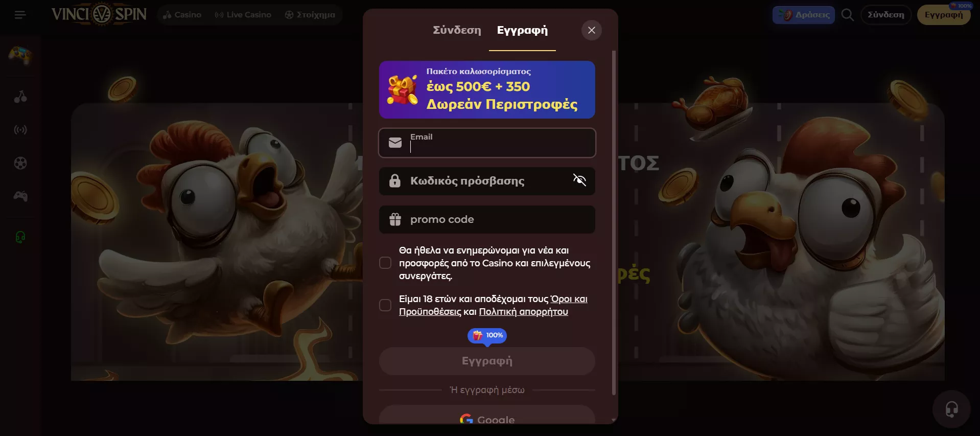980x436 pixels.
Task: Open the green headset support sidebar icon
Action: coord(20,237)
